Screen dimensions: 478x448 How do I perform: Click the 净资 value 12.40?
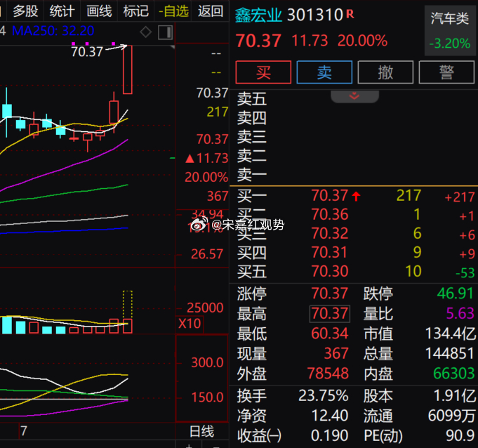point(329,416)
